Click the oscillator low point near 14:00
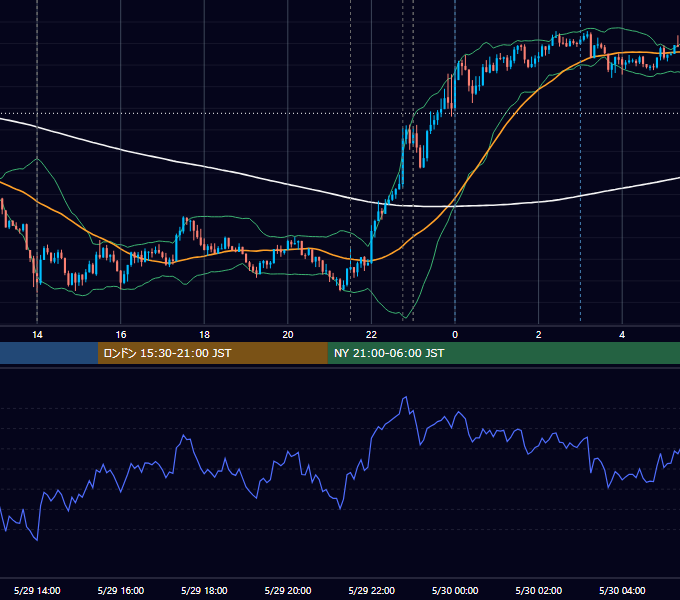The height and width of the screenshot is (600, 680). (37, 540)
